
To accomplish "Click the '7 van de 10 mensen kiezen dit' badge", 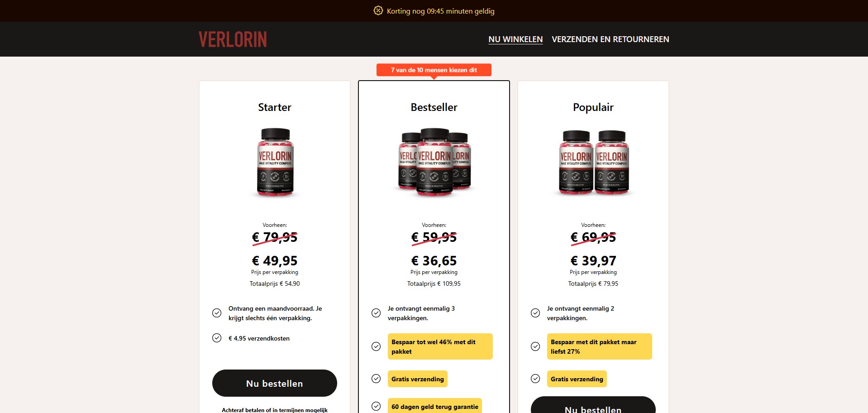I will click(x=434, y=70).
